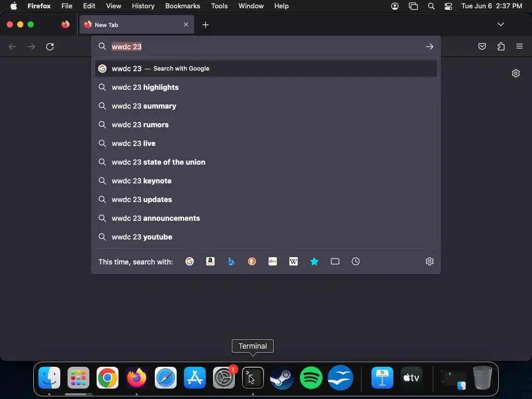Open the File menu

(x=66, y=6)
